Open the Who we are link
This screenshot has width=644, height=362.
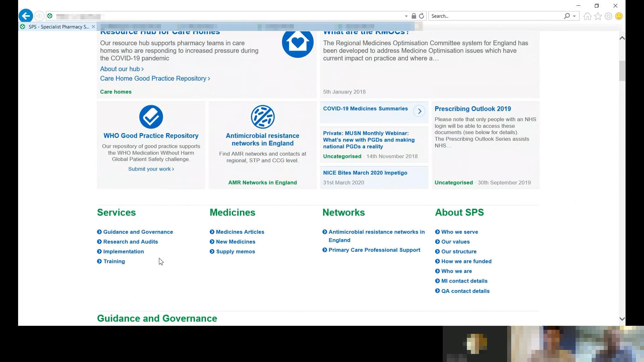pyautogui.click(x=457, y=271)
